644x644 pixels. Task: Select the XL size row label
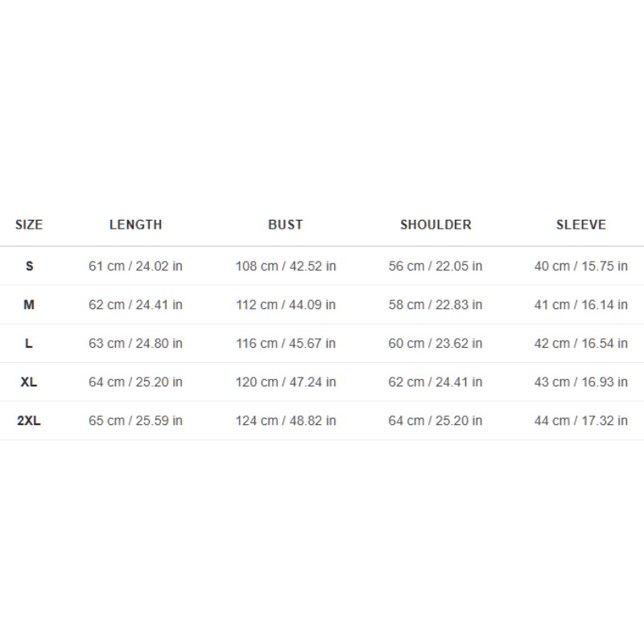(x=29, y=382)
